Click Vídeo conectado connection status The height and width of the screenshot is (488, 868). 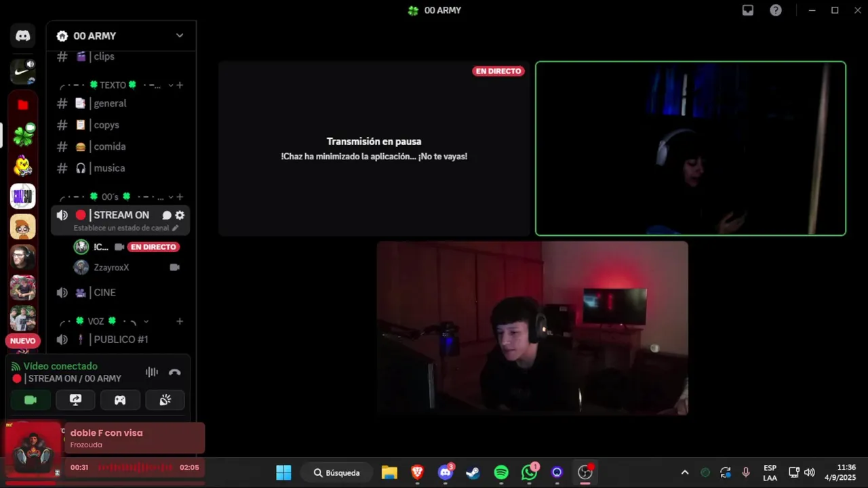[x=60, y=366]
